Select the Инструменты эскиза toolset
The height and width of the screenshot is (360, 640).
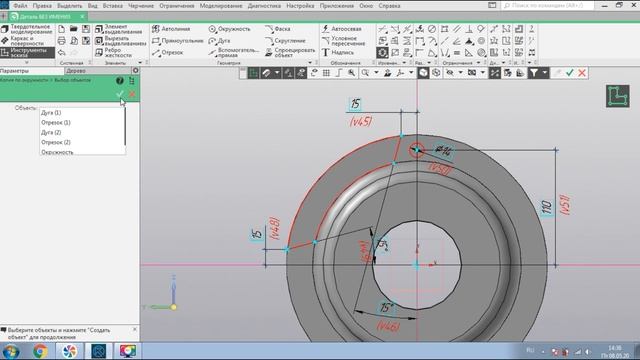pos(27,53)
